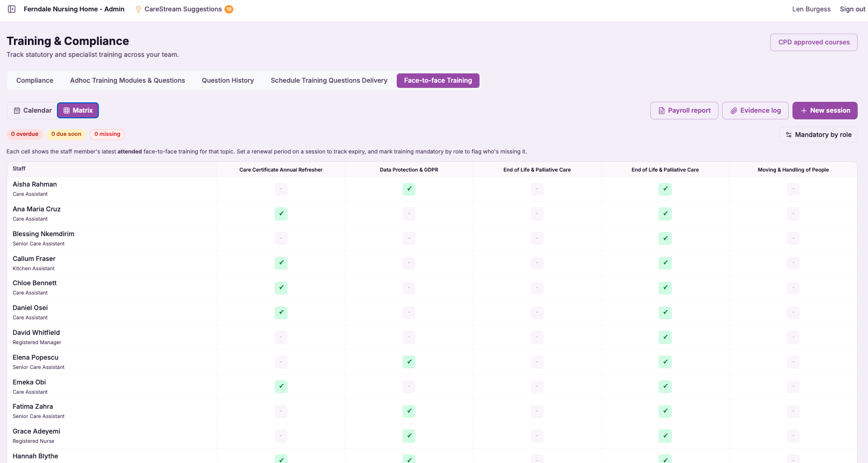Open Aisha Rahman's Data Protection & GDPR checkmark

point(409,189)
